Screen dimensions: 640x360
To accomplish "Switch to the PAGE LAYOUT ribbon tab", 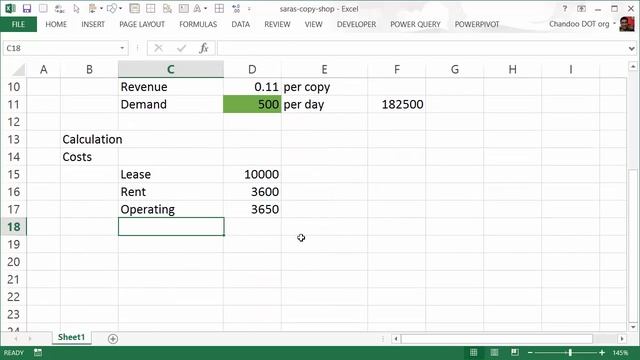I will tap(142, 24).
